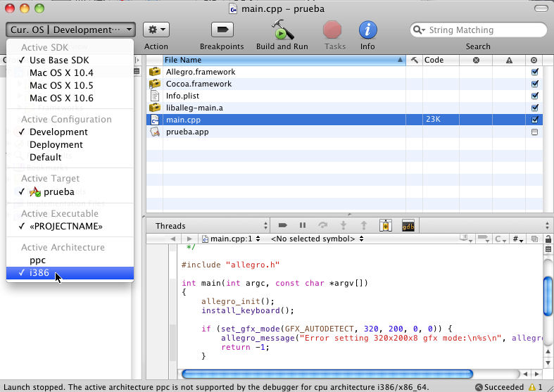Viewport: 554px width, 392px height.
Task: Click the vertical scrollbar thumb in editor
Action: point(548,296)
